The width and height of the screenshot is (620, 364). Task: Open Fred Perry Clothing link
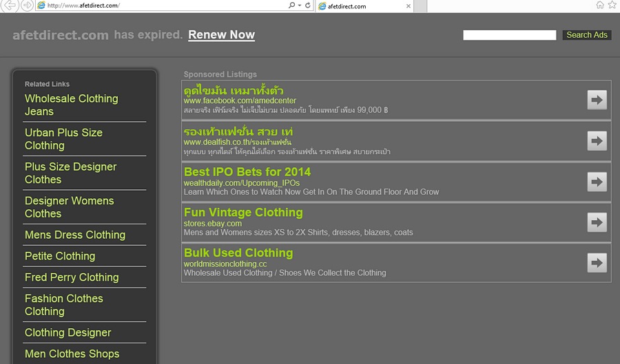click(72, 277)
